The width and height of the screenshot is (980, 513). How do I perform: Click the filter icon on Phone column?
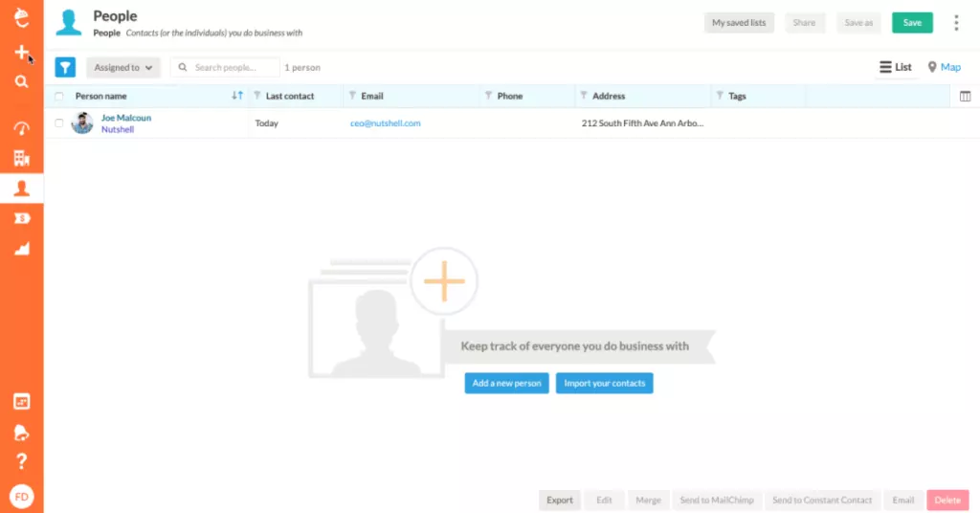click(x=489, y=96)
